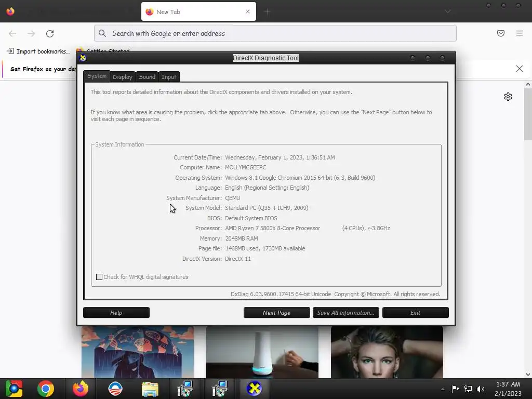The height and width of the screenshot is (399, 532).
Task: Switch to the Input tab
Action: coord(169,77)
